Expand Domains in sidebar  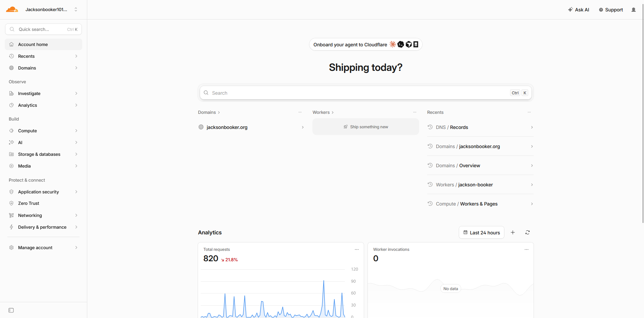point(44,68)
